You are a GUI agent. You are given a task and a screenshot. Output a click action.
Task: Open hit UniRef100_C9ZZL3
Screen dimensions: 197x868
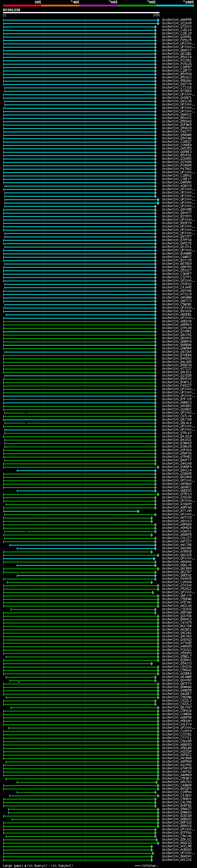pos(177,700)
